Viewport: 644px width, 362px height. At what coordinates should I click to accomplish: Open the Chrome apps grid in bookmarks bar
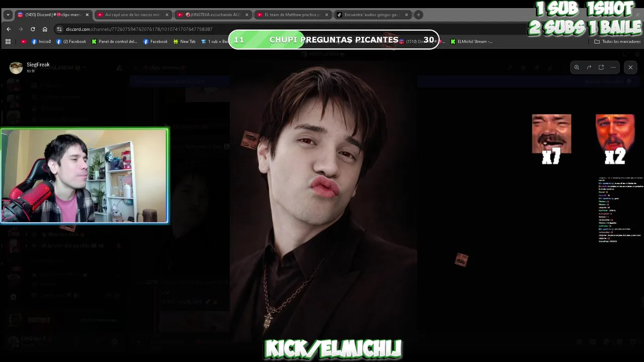(x=8, y=42)
